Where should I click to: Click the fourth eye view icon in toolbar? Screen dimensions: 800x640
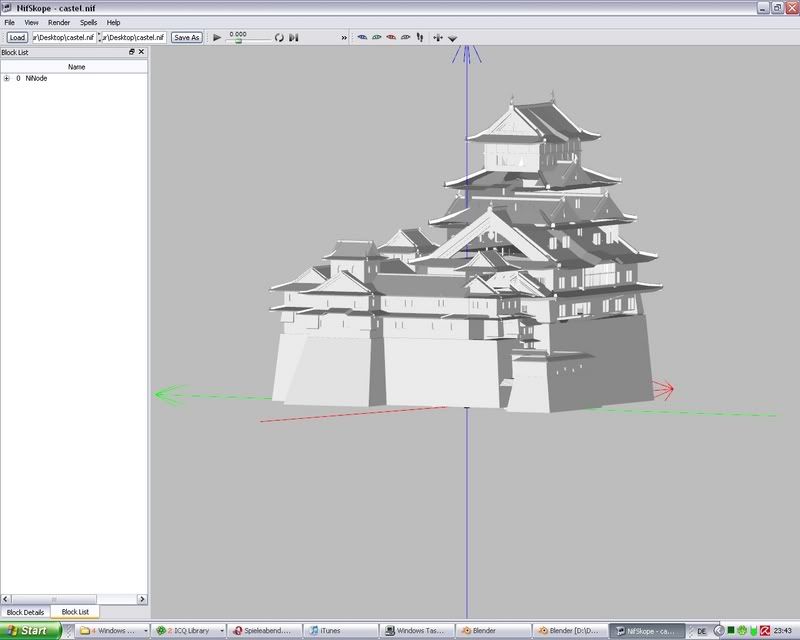pos(406,37)
